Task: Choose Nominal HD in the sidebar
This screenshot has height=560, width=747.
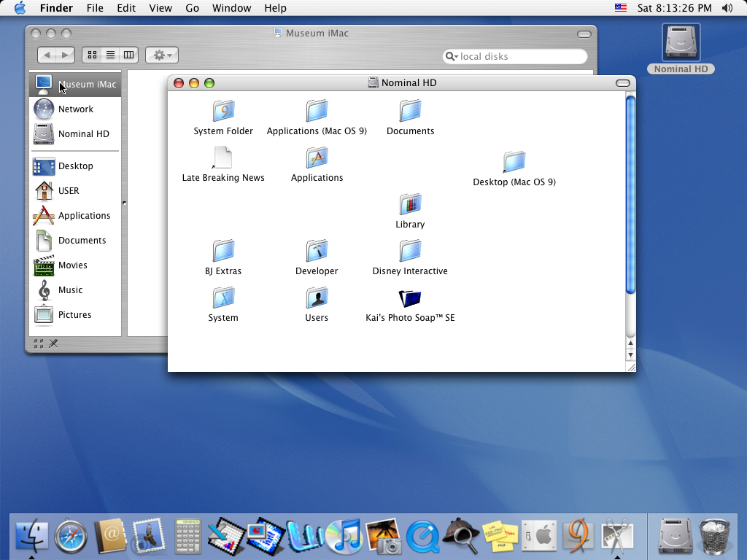Action: coord(75,134)
